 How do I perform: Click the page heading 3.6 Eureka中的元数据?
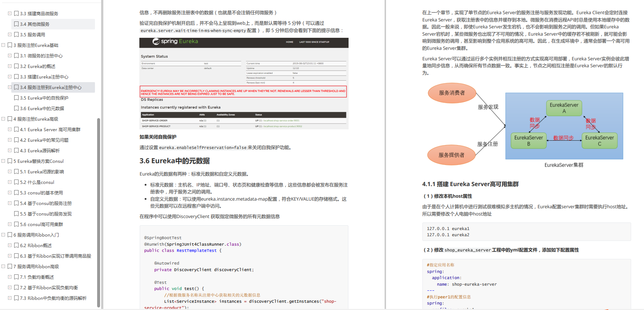(x=175, y=161)
